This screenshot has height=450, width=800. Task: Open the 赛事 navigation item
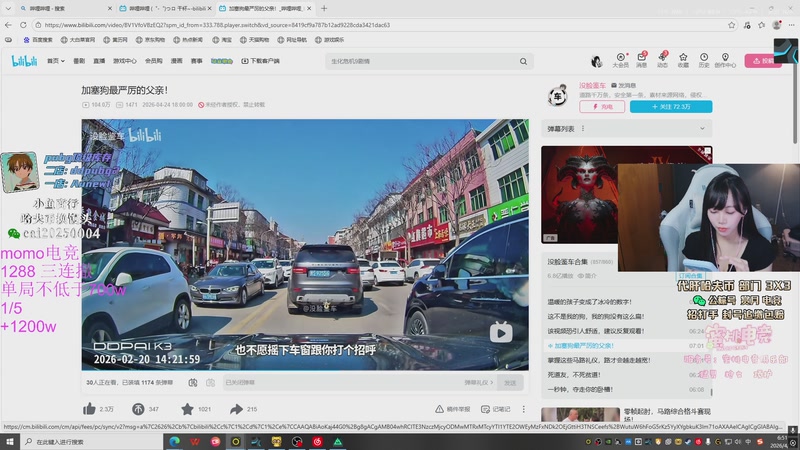(x=196, y=61)
